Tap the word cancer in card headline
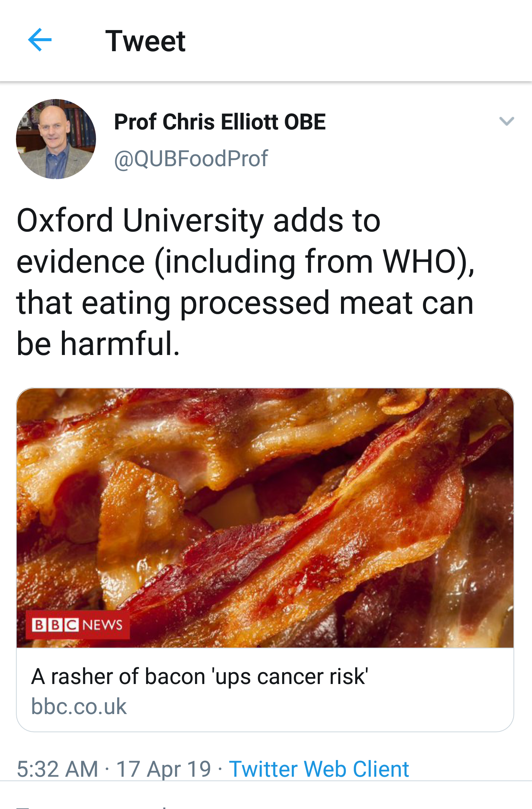 coord(291,677)
